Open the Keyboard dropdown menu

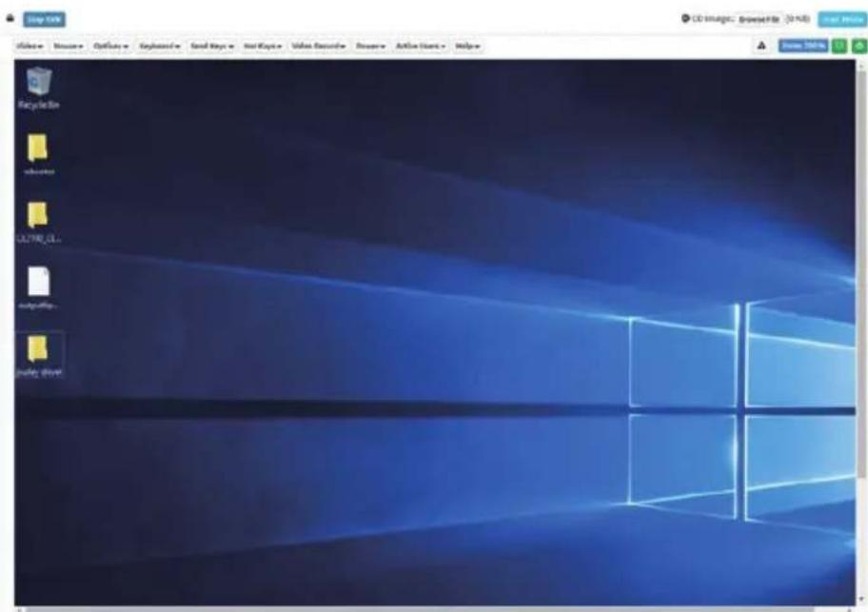click(x=160, y=46)
